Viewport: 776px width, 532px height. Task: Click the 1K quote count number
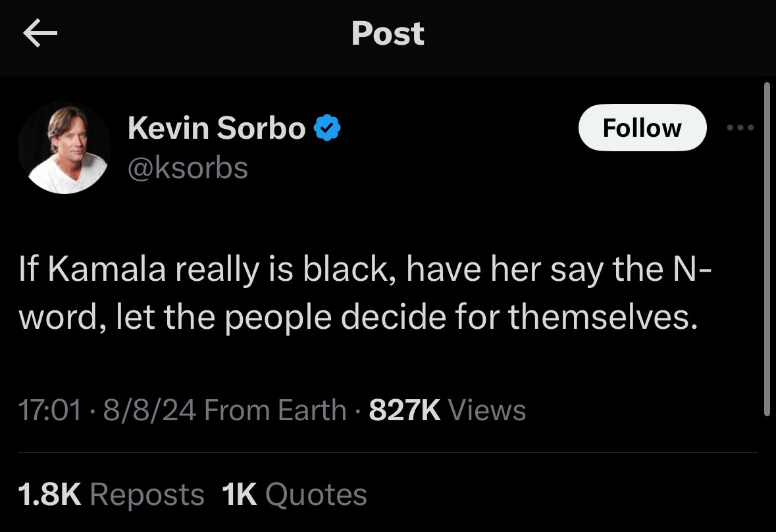point(239,495)
